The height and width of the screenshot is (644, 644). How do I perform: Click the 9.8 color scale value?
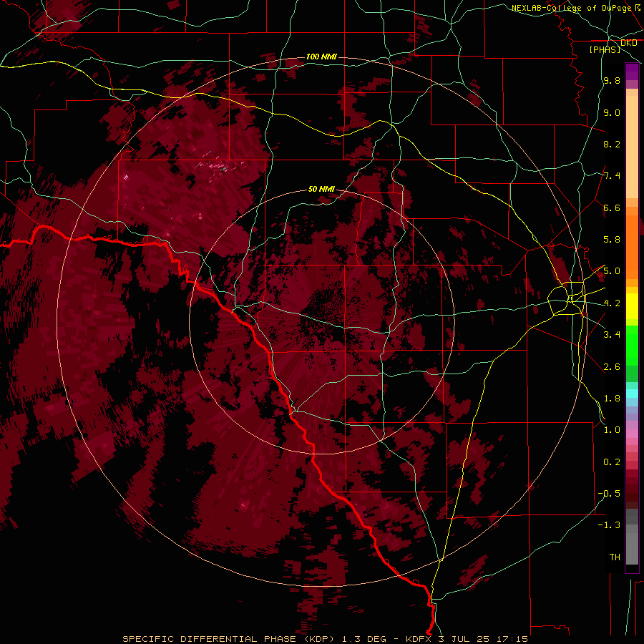[612, 80]
